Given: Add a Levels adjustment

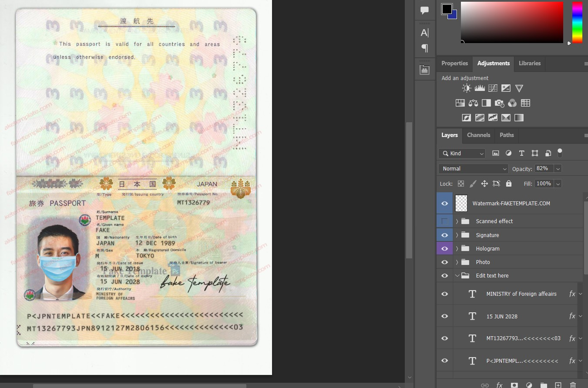Looking at the screenshot, I should click(x=480, y=88).
